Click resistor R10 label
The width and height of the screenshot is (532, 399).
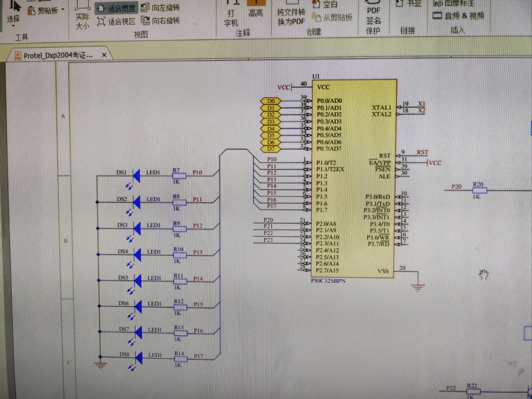pyautogui.click(x=178, y=249)
